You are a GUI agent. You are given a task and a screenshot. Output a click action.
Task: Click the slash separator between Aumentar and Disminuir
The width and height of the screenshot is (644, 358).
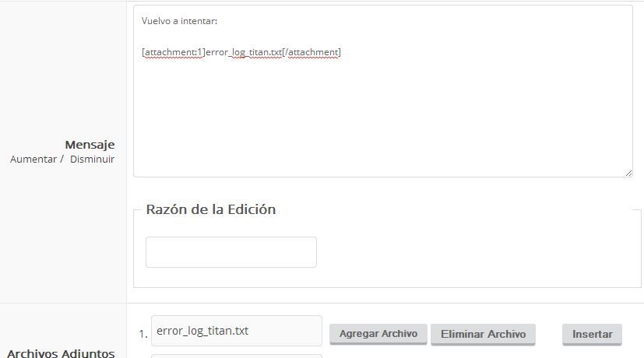(x=62, y=160)
